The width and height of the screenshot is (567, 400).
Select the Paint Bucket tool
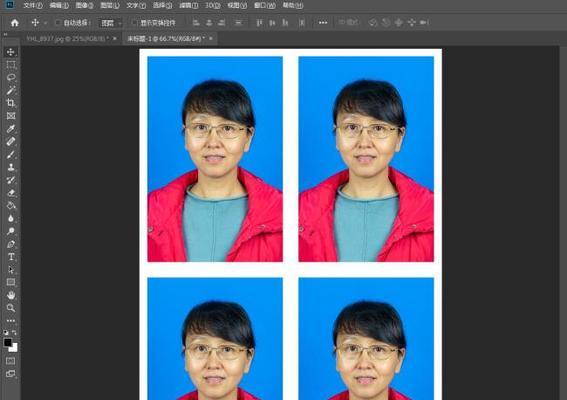(11, 205)
